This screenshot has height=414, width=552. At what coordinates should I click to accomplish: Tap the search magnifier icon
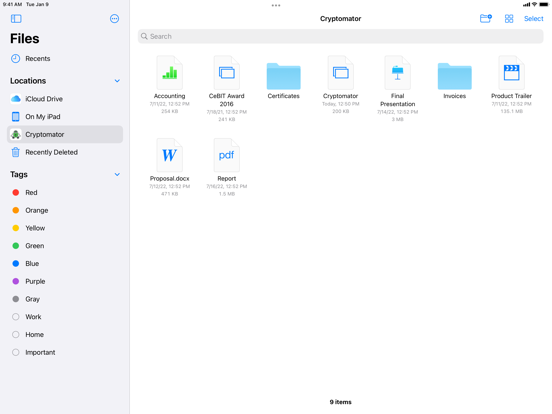[x=144, y=36]
